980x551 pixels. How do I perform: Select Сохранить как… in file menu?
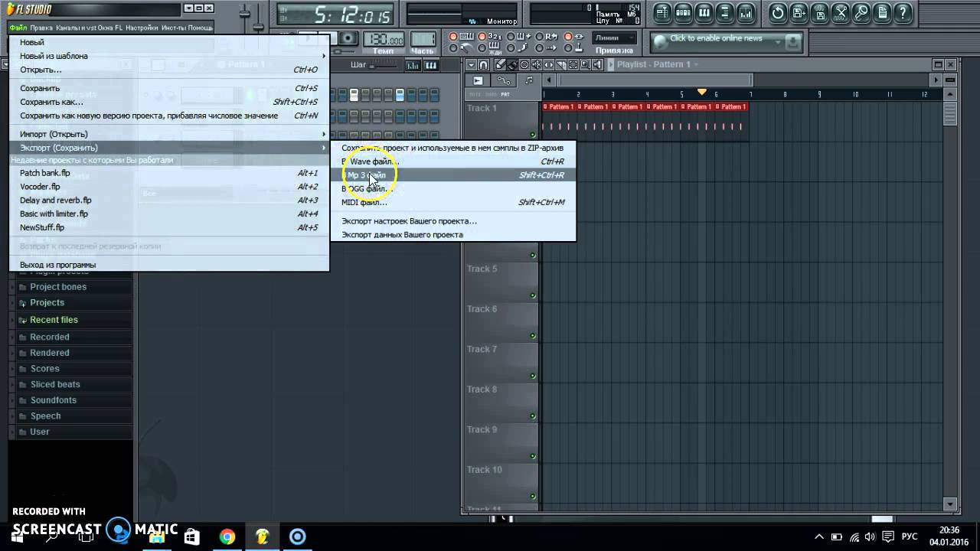[x=169, y=102]
